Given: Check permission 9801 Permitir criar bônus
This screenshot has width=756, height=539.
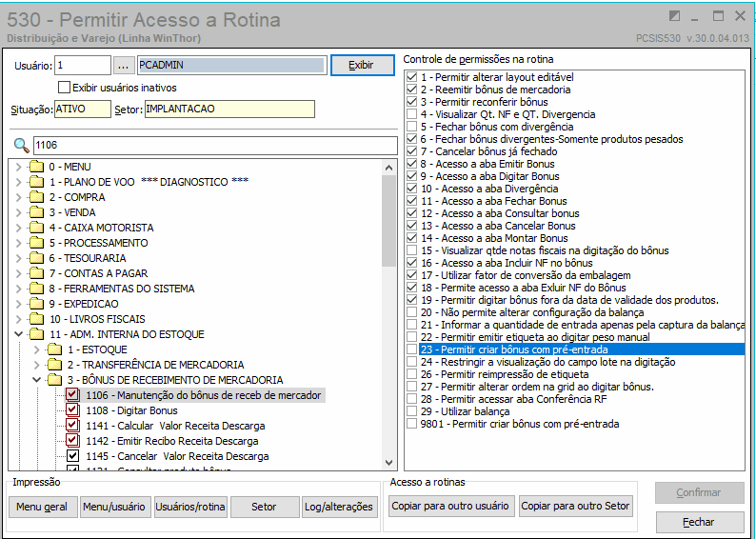Looking at the screenshot, I should (x=411, y=424).
